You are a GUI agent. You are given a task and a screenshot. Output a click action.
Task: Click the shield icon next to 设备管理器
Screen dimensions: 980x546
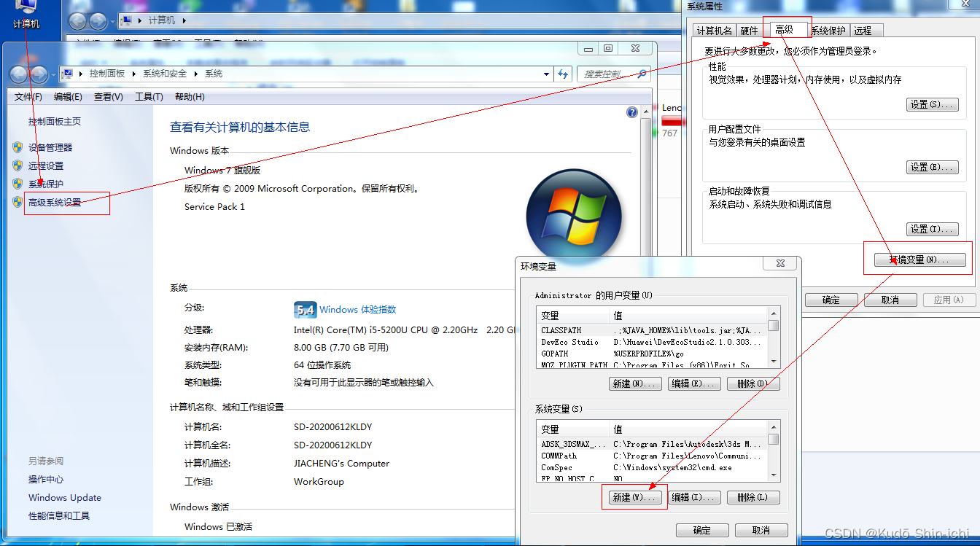(17, 147)
